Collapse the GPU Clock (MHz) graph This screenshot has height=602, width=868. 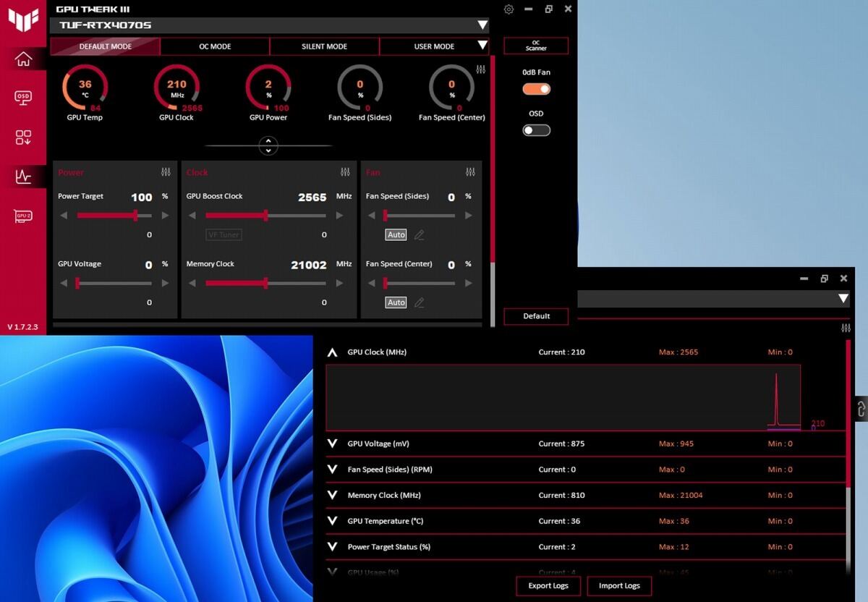point(332,352)
